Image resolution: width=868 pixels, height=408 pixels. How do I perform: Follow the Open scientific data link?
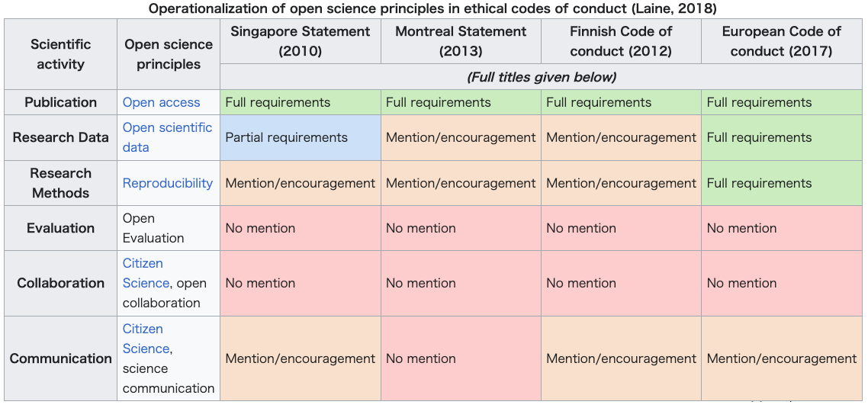point(167,137)
